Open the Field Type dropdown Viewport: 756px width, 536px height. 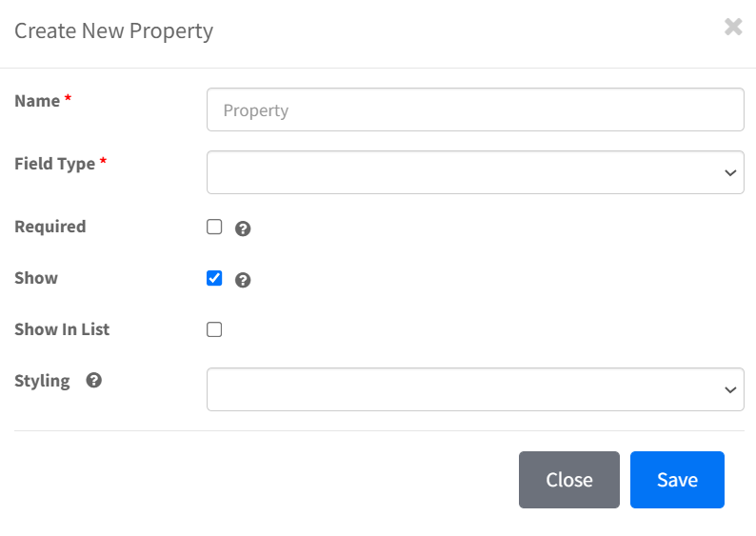(x=475, y=172)
